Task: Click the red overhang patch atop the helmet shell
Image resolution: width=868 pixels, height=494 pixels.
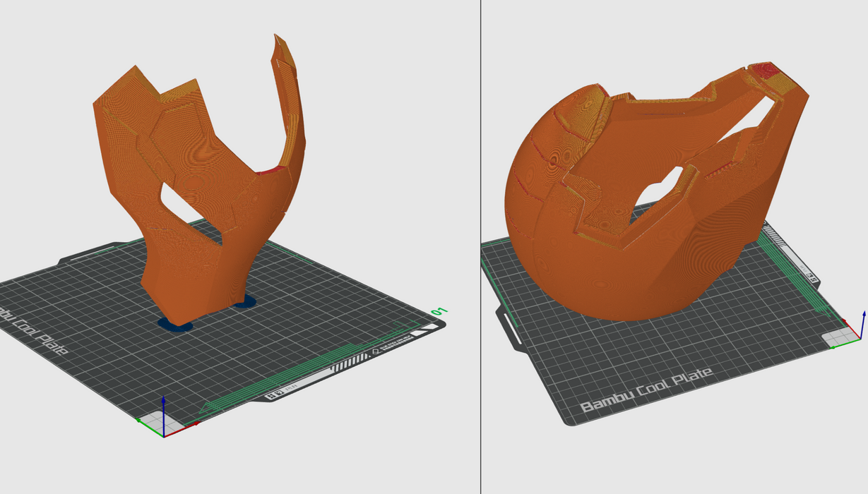Action: (763, 70)
